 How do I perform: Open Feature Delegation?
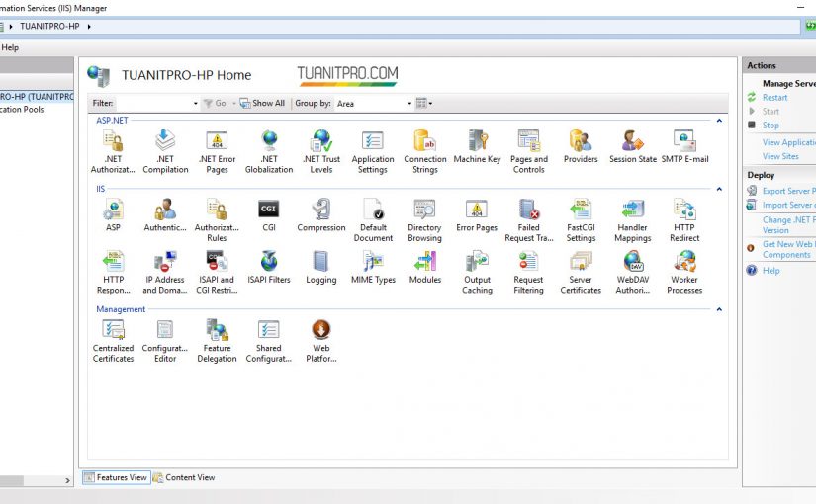point(217,341)
